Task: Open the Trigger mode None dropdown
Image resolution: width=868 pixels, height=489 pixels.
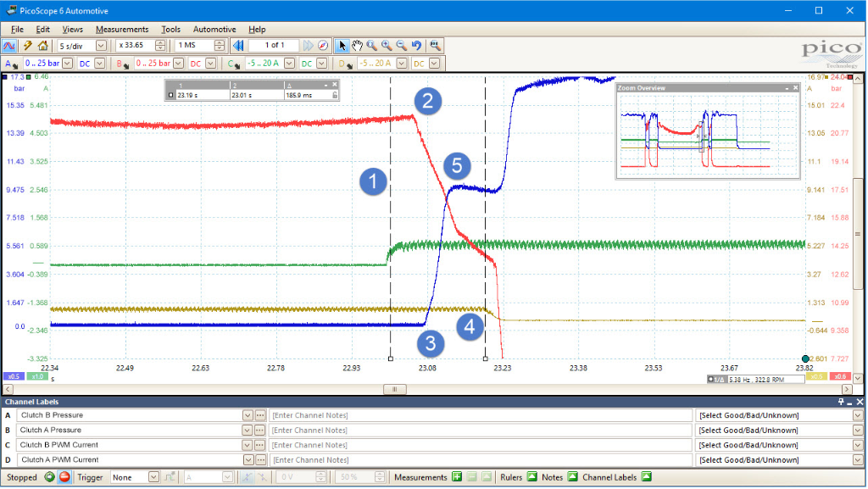Action: [x=153, y=477]
